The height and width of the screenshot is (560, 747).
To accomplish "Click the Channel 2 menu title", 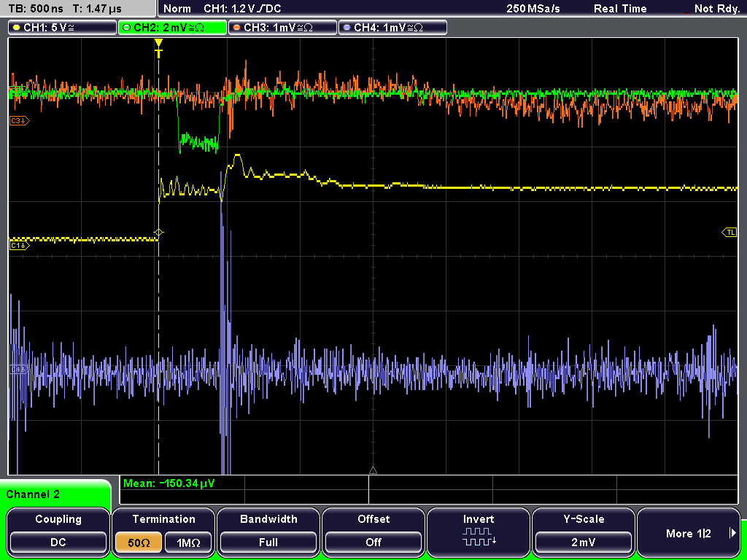I will pyautogui.click(x=33, y=494).
